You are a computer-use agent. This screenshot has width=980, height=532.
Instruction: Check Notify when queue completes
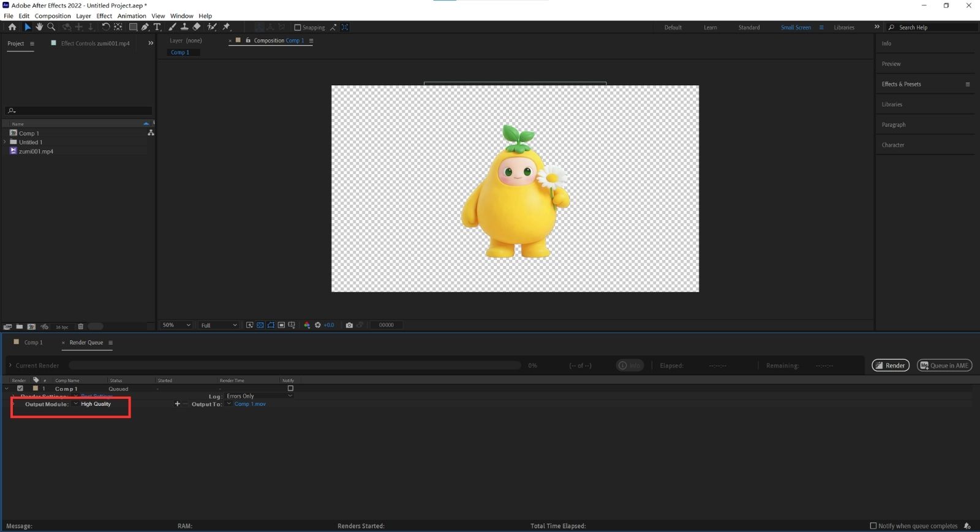(873, 526)
